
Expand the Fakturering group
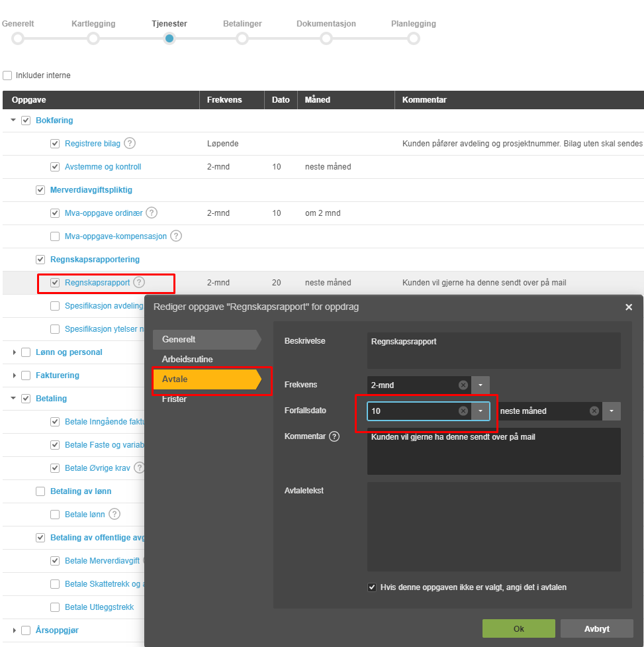tap(14, 375)
